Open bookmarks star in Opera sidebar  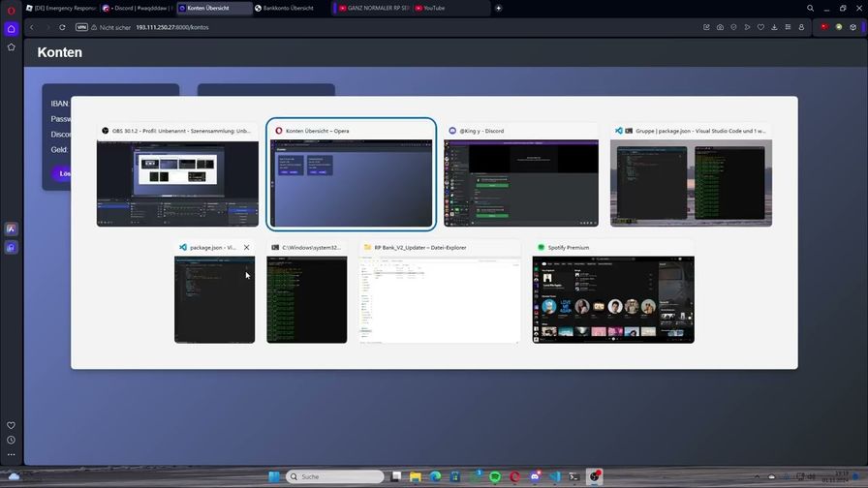tap(11, 47)
